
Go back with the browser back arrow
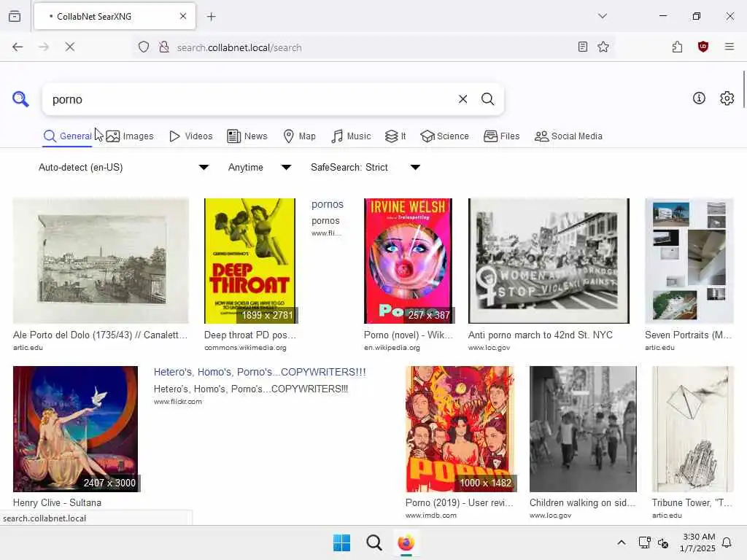tap(18, 47)
